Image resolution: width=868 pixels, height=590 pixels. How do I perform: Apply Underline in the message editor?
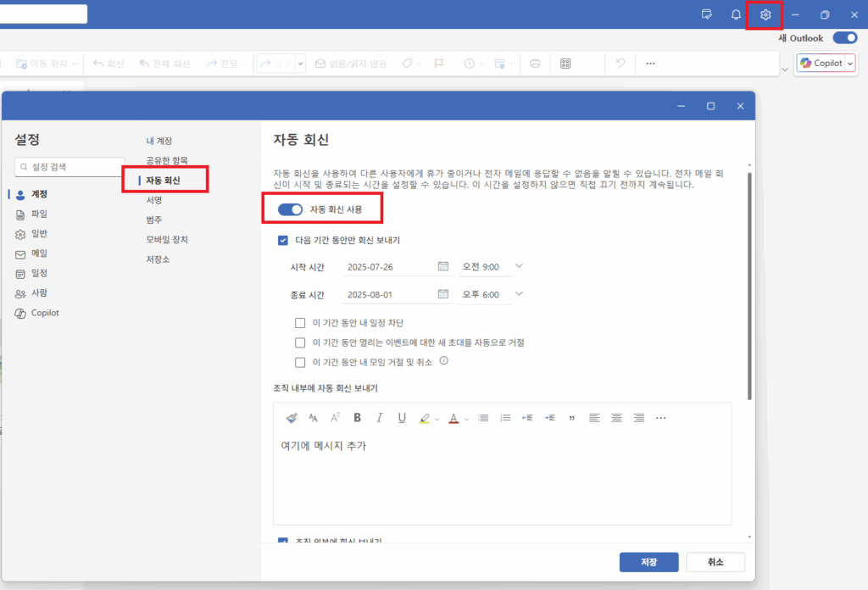401,417
